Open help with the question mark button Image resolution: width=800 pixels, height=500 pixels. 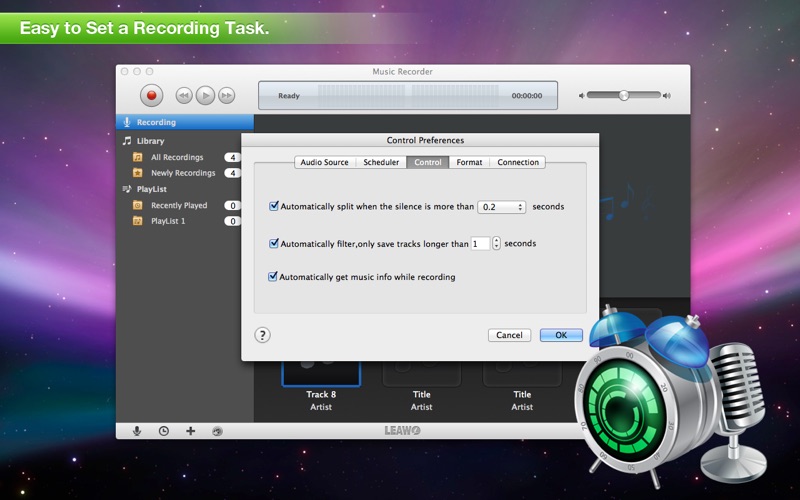262,335
